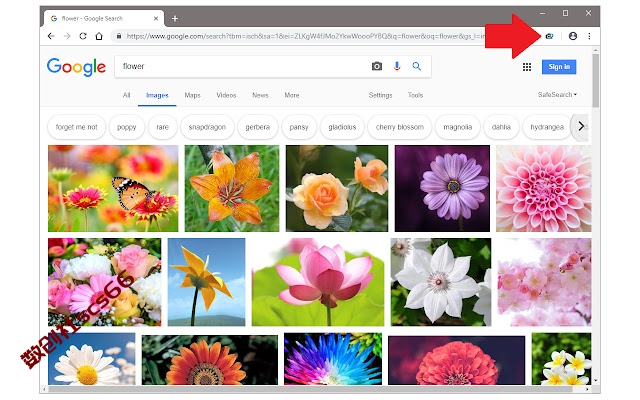Click the blue magnifier search icon

(x=416, y=66)
